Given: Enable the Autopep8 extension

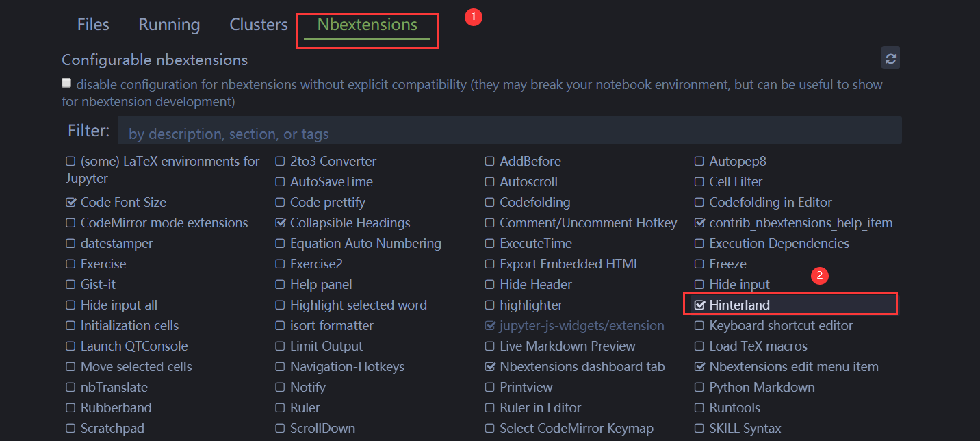Looking at the screenshot, I should 699,162.
